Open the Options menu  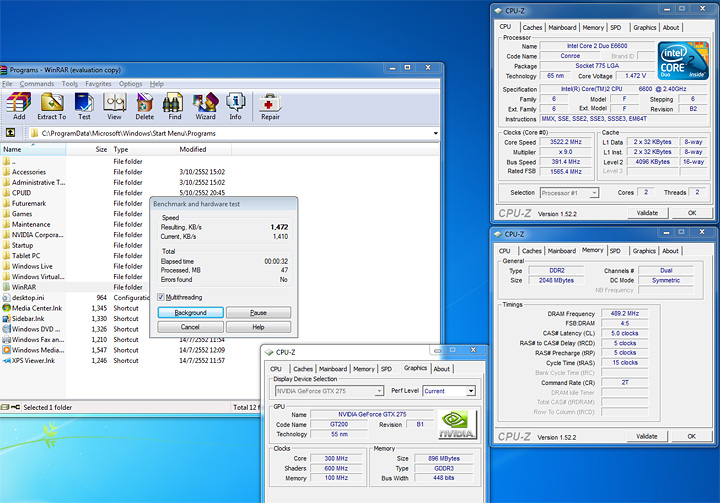click(130, 84)
